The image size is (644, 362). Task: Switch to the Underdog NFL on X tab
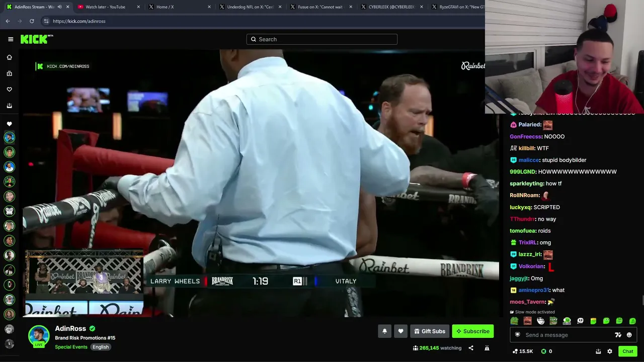tap(250, 7)
